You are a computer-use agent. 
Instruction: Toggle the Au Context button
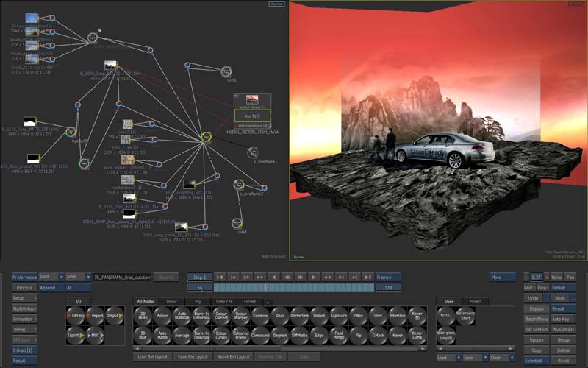[x=563, y=329]
